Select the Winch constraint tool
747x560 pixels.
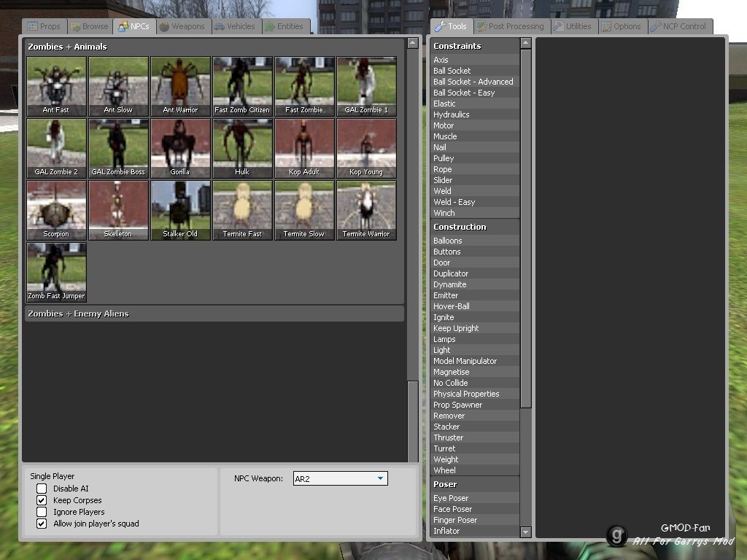(474, 213)
